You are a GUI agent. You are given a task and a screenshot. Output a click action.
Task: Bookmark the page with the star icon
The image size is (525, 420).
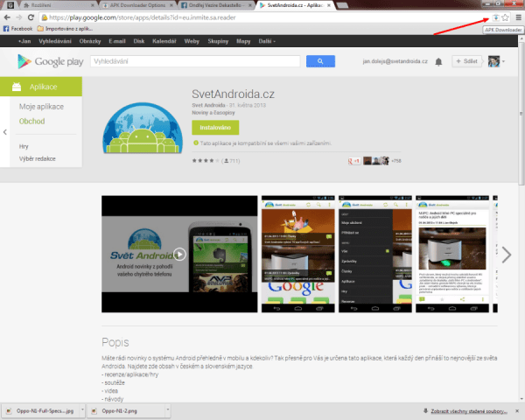click(x=505, y=17)
